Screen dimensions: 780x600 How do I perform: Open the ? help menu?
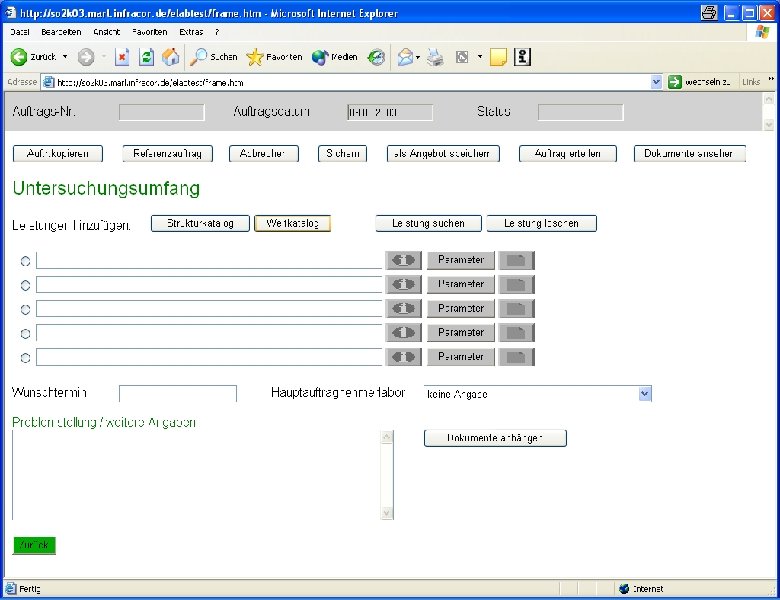click(217, 32)
